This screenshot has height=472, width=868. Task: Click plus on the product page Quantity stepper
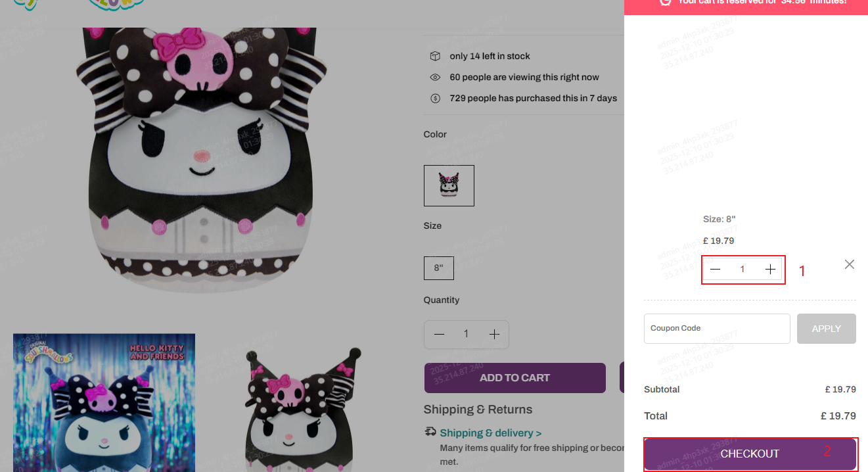click(495, 335)
